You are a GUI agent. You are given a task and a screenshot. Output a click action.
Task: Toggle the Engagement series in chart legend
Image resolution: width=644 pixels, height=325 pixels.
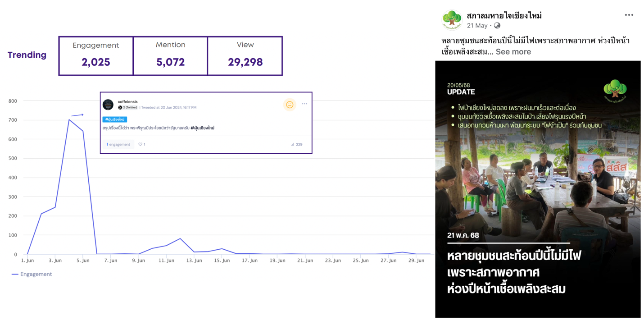32,274
